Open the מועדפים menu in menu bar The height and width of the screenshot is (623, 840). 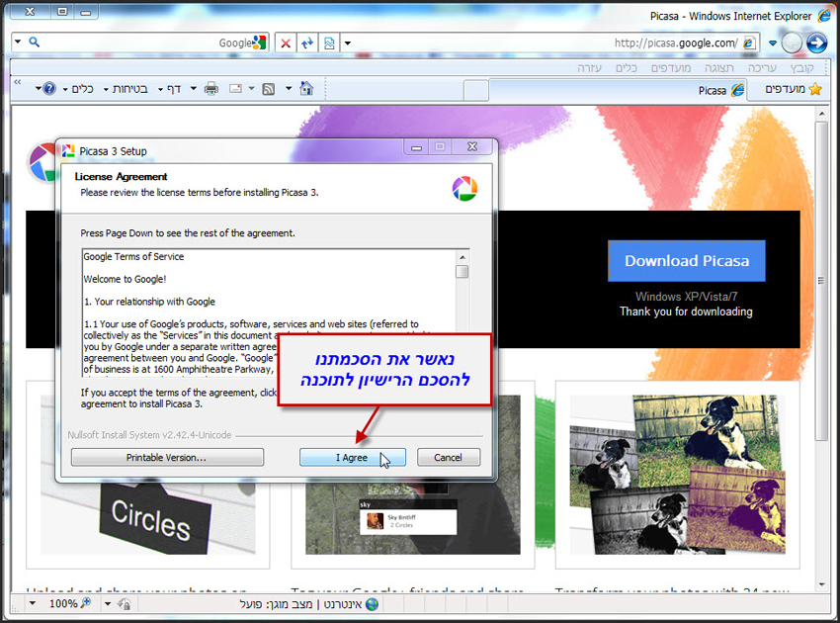(x=671, y=67)
